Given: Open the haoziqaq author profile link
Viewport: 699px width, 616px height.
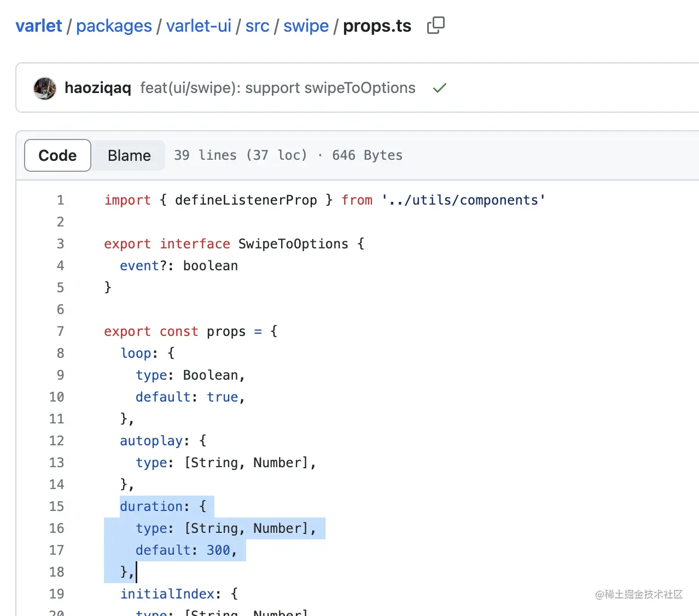Looking at the screenshot, I should 98,88.
